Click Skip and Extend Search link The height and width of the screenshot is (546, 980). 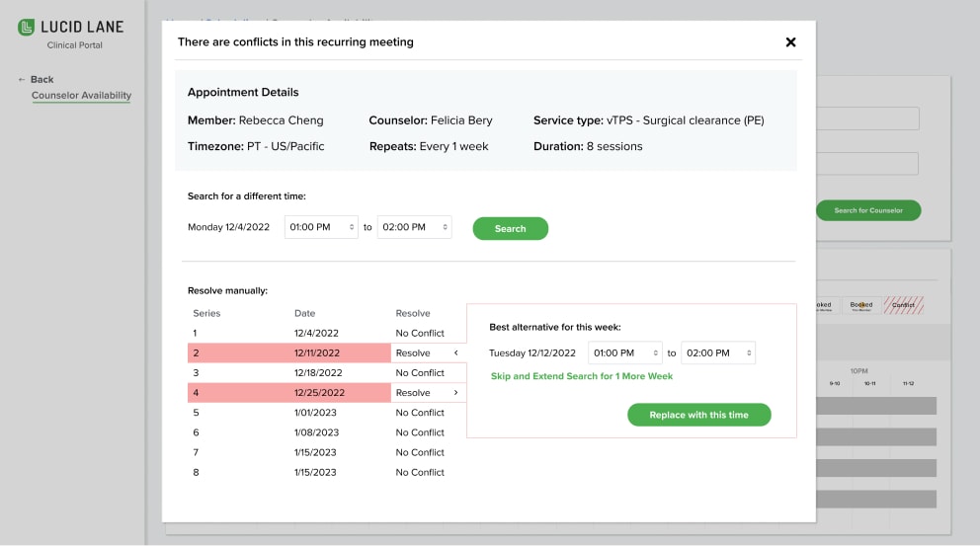coord(582,376)
